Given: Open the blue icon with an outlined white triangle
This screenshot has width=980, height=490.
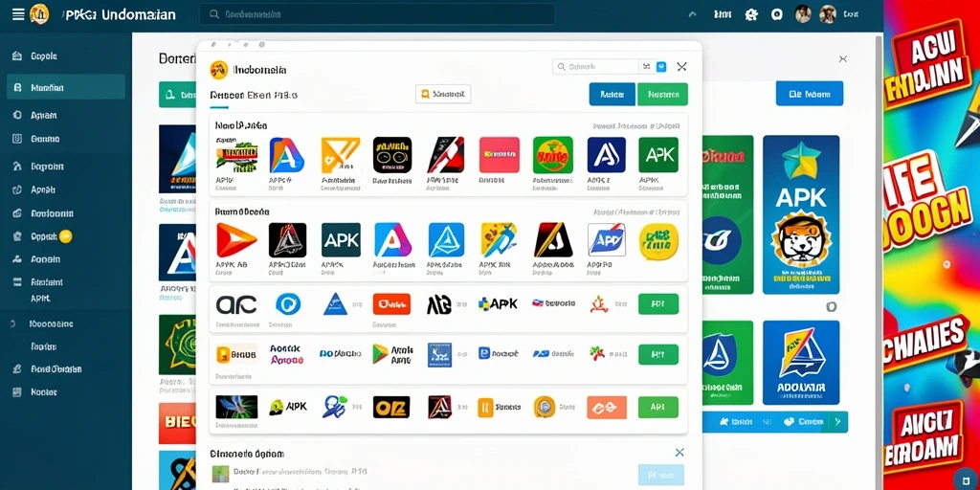Looking at the screenshot, I should (446, 240).
